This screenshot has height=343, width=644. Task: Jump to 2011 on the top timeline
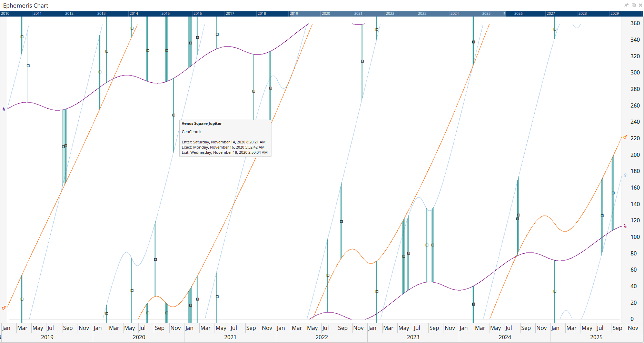[x=37, y=13]
